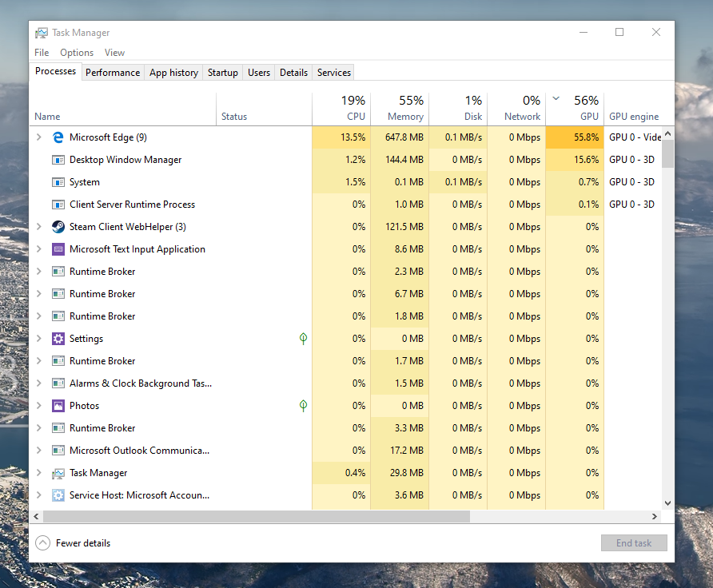The image size is (713, 588).
Task: Sort processes by GPU engine column
Action: (x=634, y=117)
